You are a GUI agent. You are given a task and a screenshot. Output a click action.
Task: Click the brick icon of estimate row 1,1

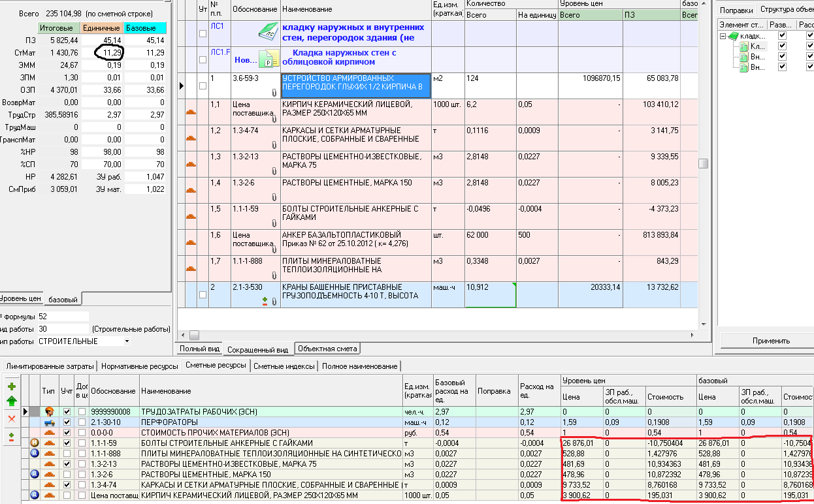pyautogui.click(x=192, y=112)
